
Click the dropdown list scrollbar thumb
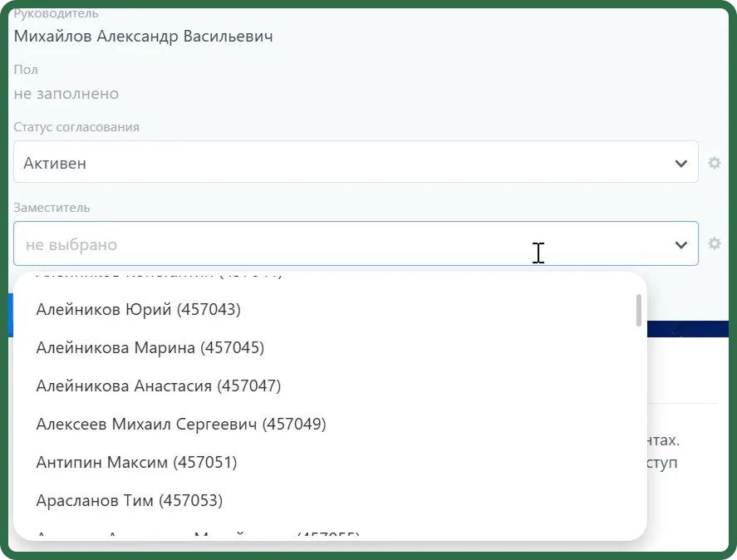[639, 311]
